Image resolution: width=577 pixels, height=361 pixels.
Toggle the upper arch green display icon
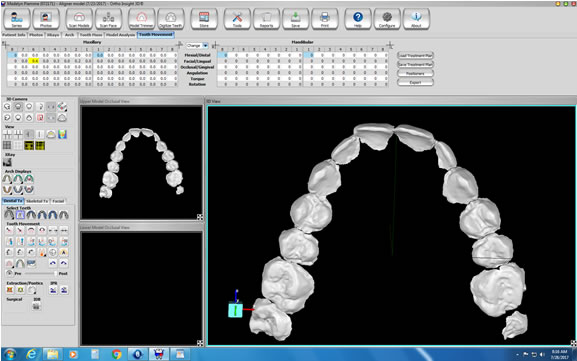(18, 179)
